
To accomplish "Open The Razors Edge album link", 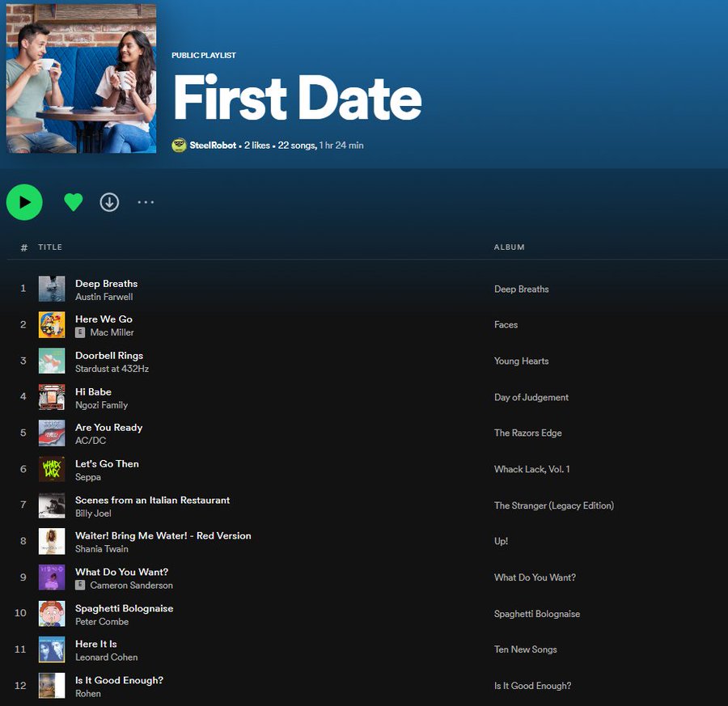I will coord(527,433).
